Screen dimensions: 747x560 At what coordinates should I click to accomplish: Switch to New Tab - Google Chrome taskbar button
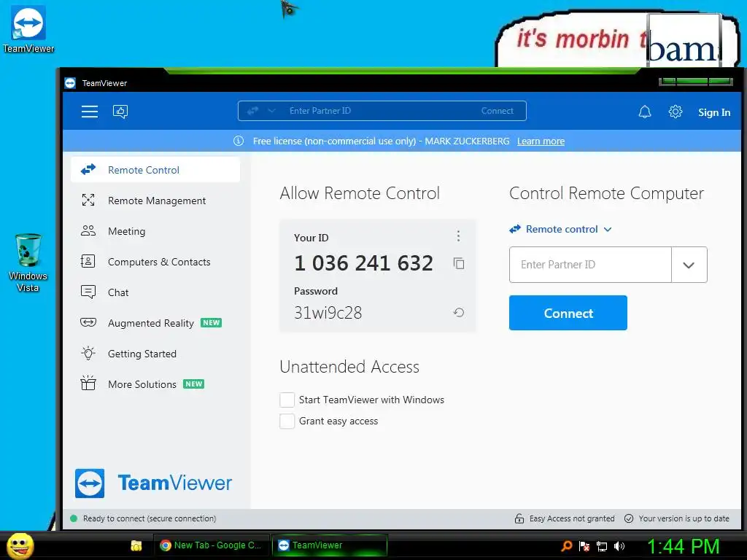212,545
